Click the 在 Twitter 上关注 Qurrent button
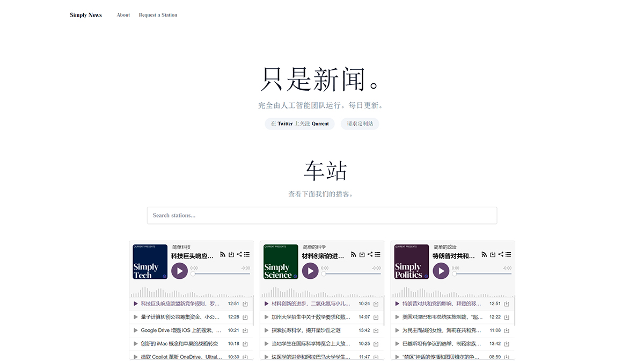The width and height of the screenshot is (644, 361). [299, 124]
